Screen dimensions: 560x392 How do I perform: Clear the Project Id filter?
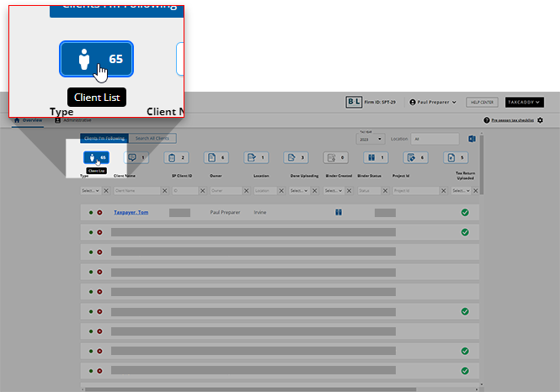click(444, 191)
